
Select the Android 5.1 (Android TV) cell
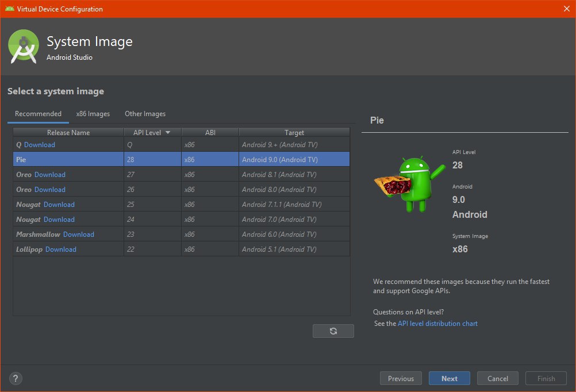[x=294, y=249]
